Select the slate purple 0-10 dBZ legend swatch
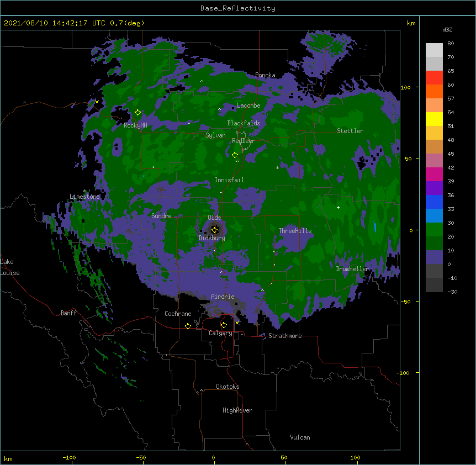Viewport: 476px width, 465px height. [x=434, y=257]
